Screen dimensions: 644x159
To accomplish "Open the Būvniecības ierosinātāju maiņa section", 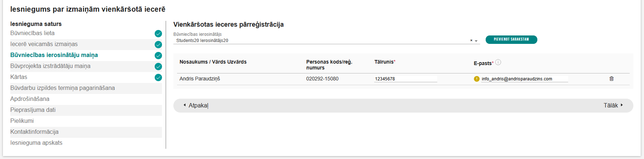I will click(54, 55).
